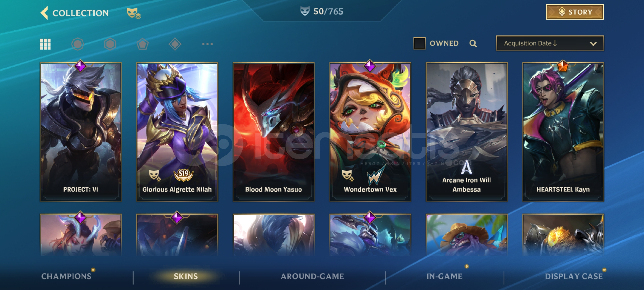Filter by the hexagon rarity icon
This screenshot has height=290, width=644.
tap(110, 44)
